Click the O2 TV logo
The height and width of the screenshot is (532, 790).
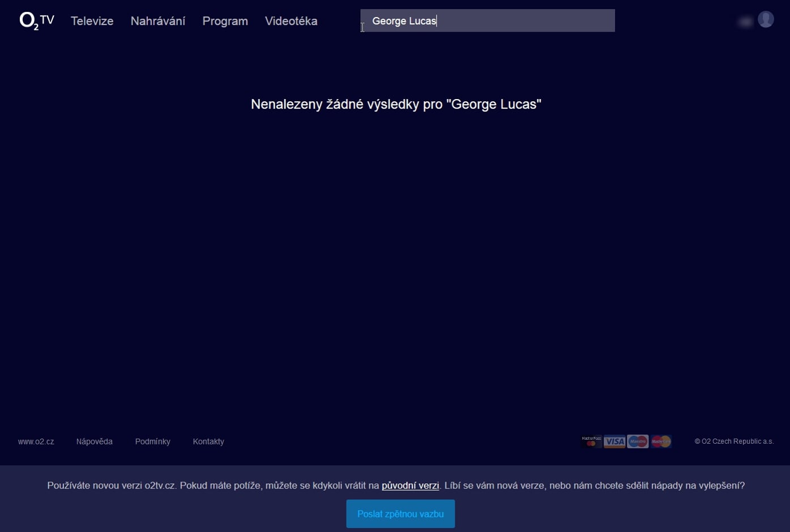[x=37, y=21]
